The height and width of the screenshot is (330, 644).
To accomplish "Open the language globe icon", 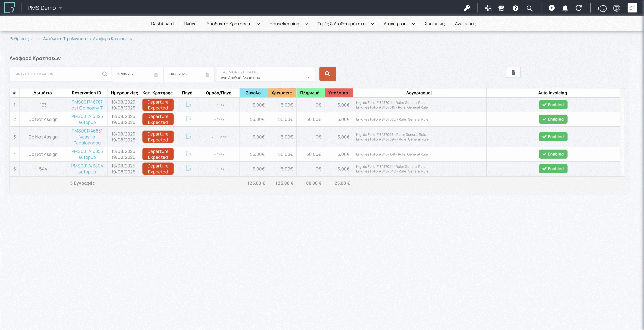I will [x=617, y=8].
